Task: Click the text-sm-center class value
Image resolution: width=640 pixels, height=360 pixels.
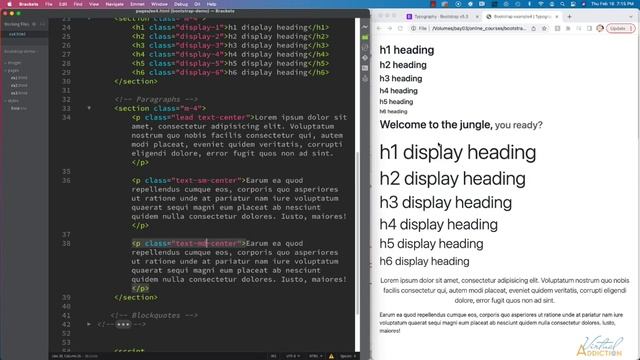Action: (207, 180)
